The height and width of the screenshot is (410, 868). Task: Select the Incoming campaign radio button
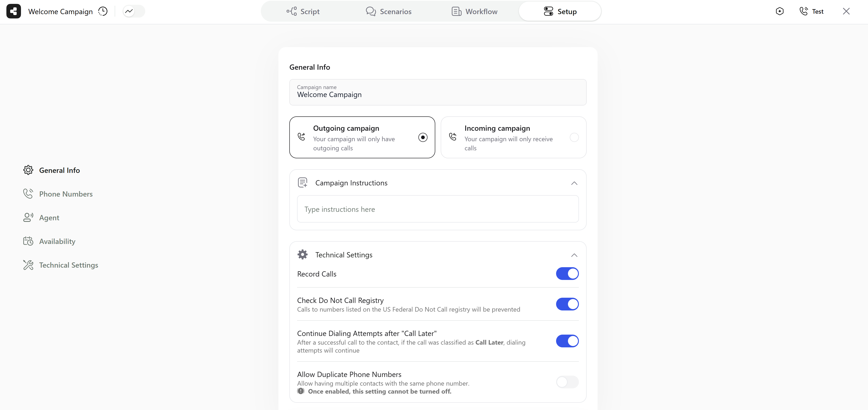point(574,137)
